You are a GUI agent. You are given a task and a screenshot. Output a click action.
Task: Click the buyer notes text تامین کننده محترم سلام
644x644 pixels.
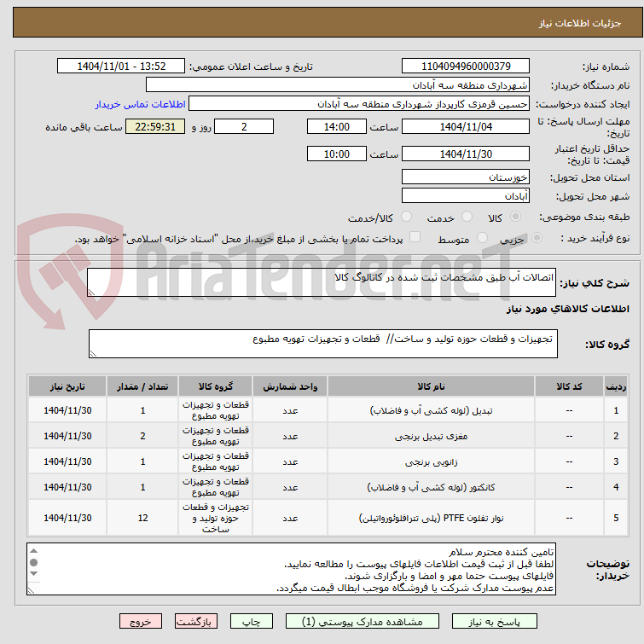click(501, 552)
